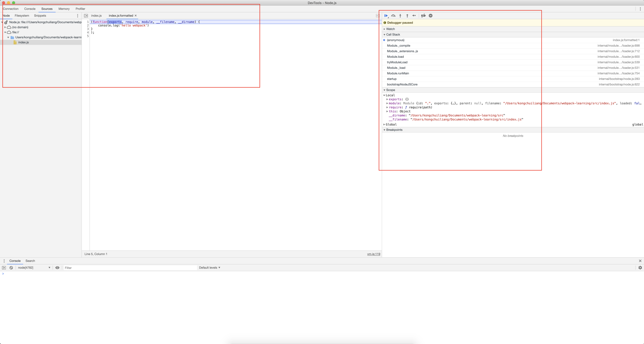
Task: Collapse the Call Stack section
Action: coord(393,35)
